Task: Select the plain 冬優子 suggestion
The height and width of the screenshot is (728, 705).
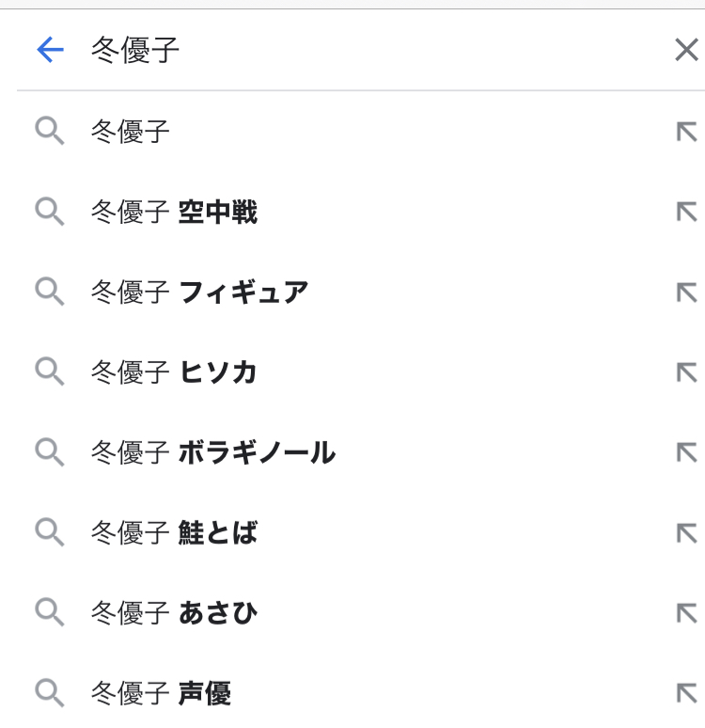Action: point(131,132)
